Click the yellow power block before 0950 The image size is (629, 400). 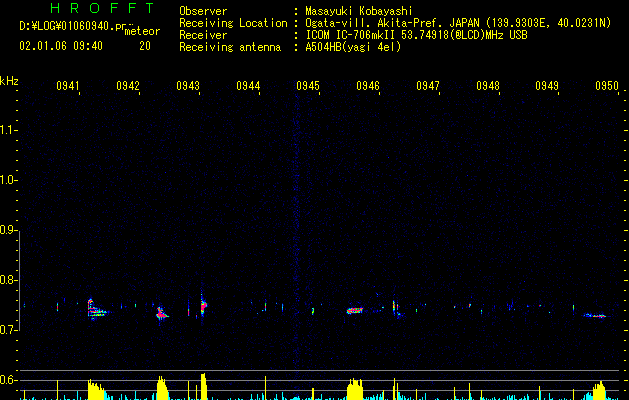pos(599,391)
